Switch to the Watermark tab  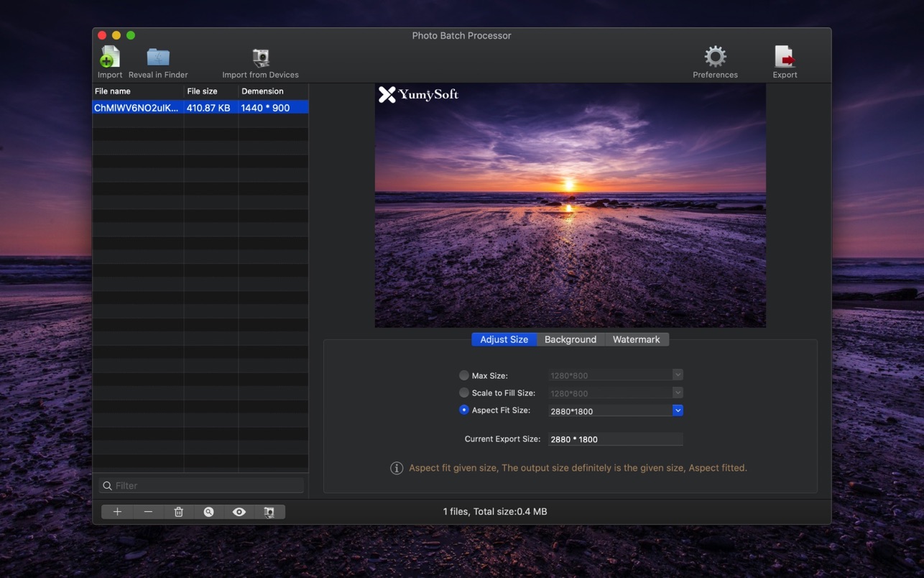(636, 339)
